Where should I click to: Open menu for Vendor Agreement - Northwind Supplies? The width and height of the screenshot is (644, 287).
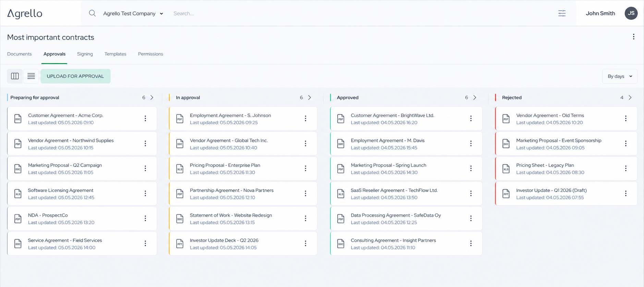click(x=145, y=143)
